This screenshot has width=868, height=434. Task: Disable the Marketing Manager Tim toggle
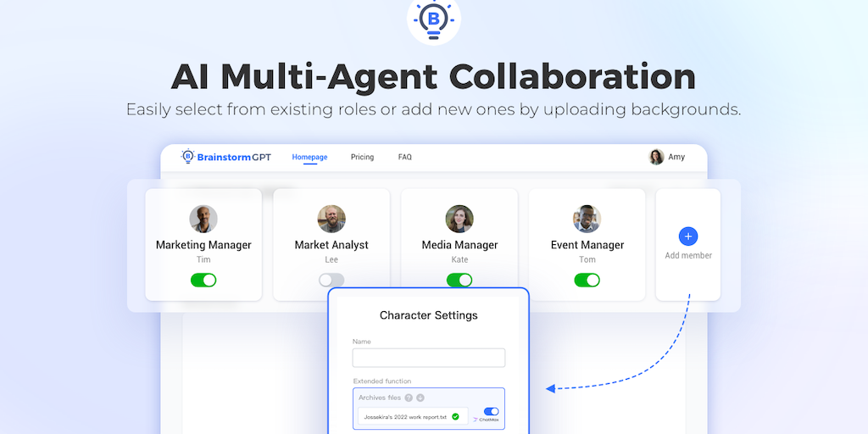coord(203,280)
